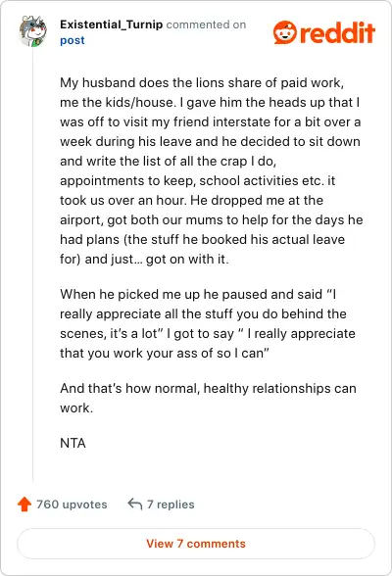Click the "View 7 comments" button
This screenshot has height=576, width=392.
196,544
